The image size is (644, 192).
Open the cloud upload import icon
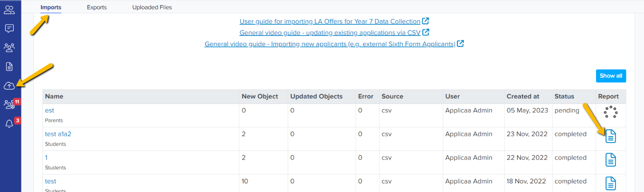(x=9, y=86)
